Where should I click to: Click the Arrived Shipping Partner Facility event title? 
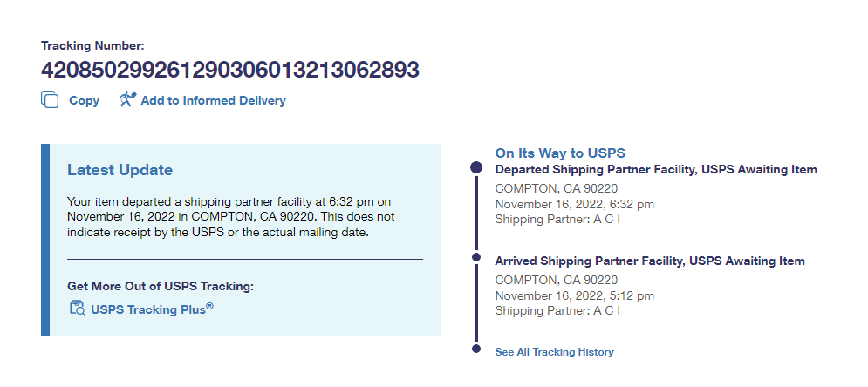coord(650,261)
